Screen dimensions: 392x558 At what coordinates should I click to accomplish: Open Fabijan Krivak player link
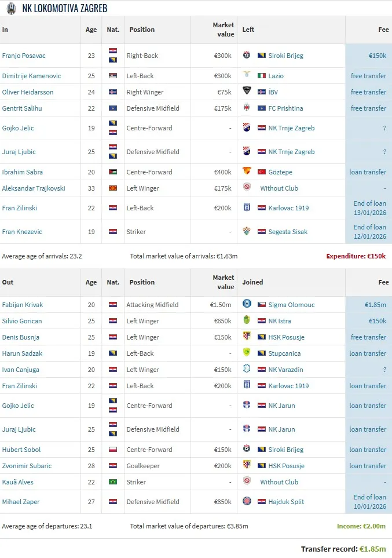pyautogui.click(x=23, y=305)
